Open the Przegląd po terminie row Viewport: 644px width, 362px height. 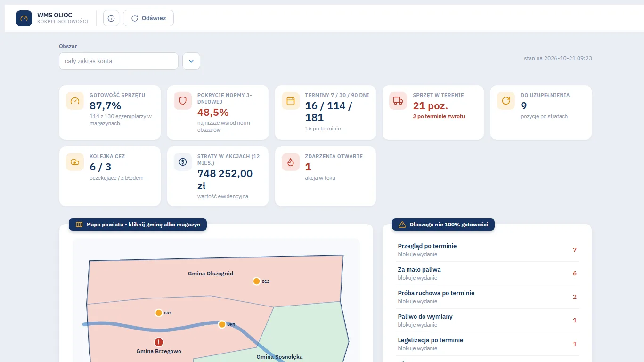pyautogui.click(x=487, y=250)
